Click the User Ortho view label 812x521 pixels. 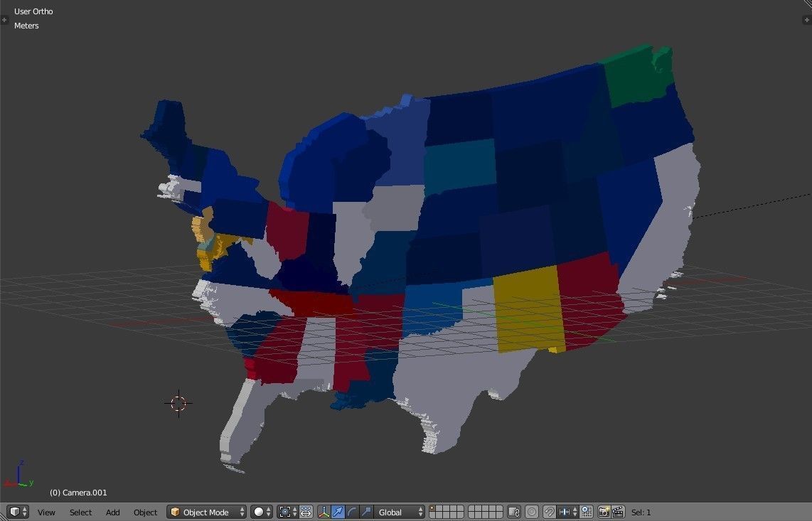[x=33, y=11]
